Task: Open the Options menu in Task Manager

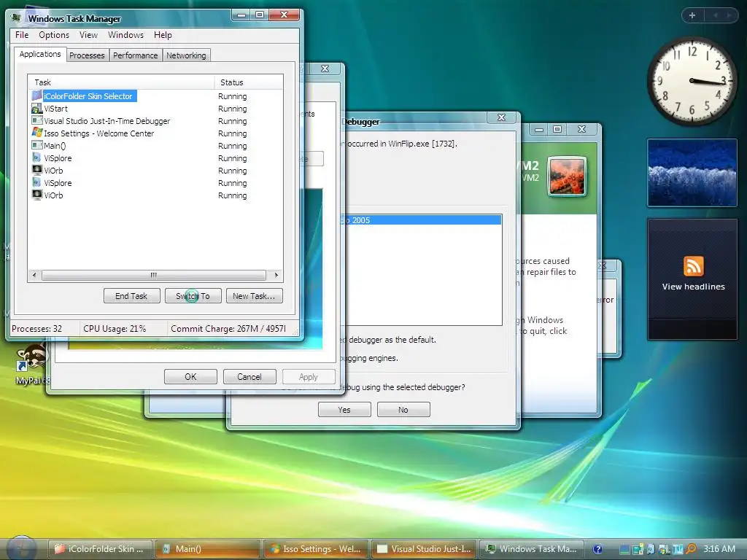Action: [x=54, y=35]
